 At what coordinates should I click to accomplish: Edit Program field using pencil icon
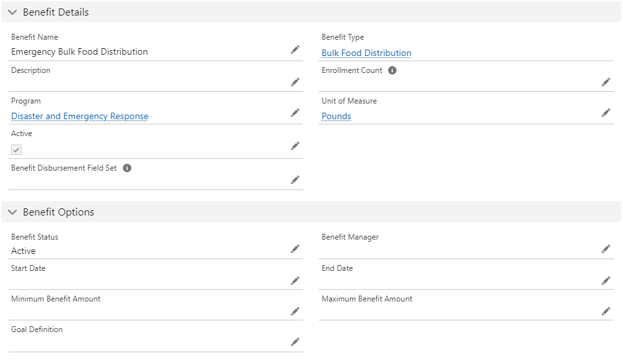[x=295, y=113]
